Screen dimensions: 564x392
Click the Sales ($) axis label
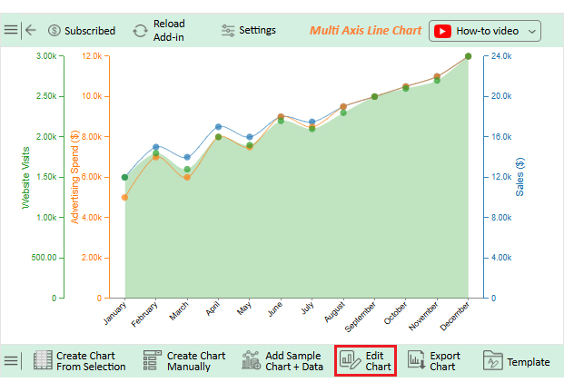coord(520,178)
